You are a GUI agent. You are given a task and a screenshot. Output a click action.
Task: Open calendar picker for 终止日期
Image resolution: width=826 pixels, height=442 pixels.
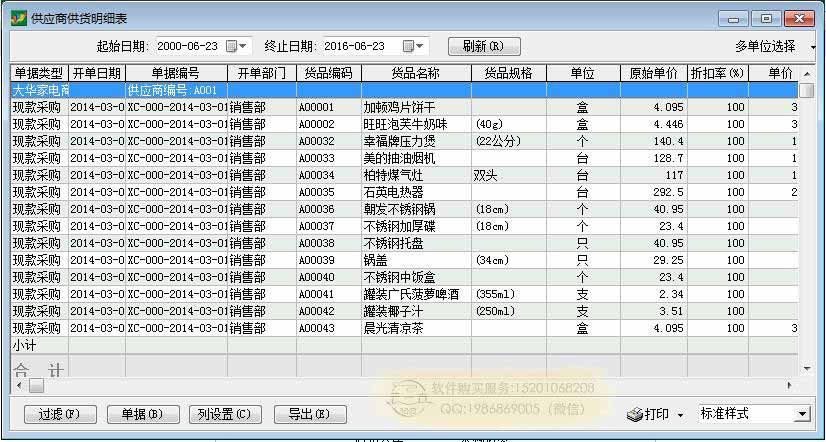tap(408, 46)
